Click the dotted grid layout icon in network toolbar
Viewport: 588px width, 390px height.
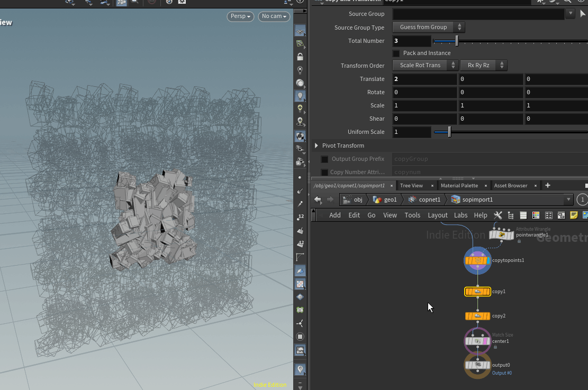[x=549, y=215]
